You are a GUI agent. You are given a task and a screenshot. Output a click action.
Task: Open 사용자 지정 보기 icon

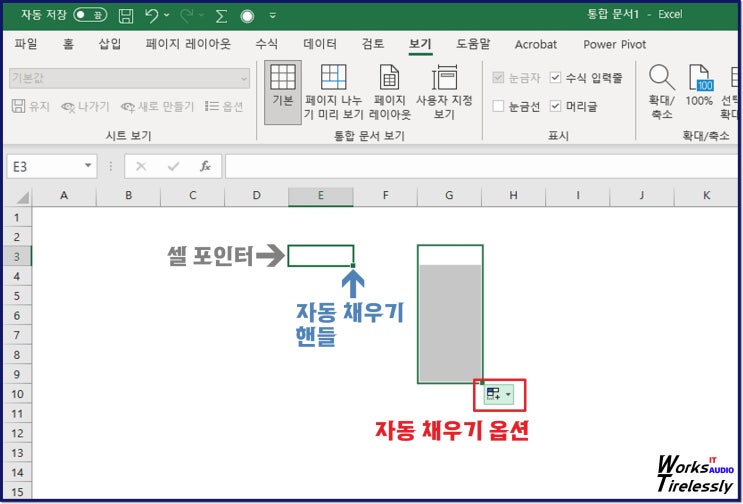pyautogui.click(x=444, y=92)
